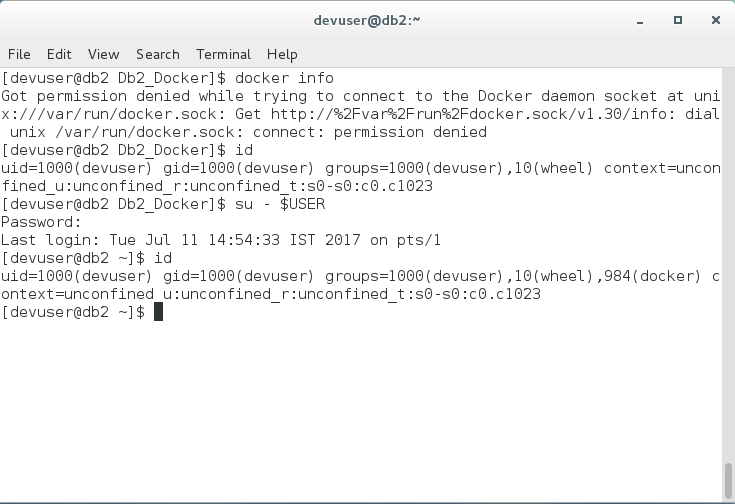Screen dimensions: 735x504
Task: Minimize the terminal window
Action: pos(640,21)
